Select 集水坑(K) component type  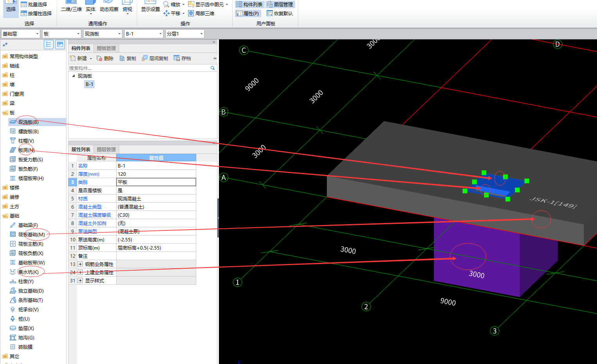[28, 272]
